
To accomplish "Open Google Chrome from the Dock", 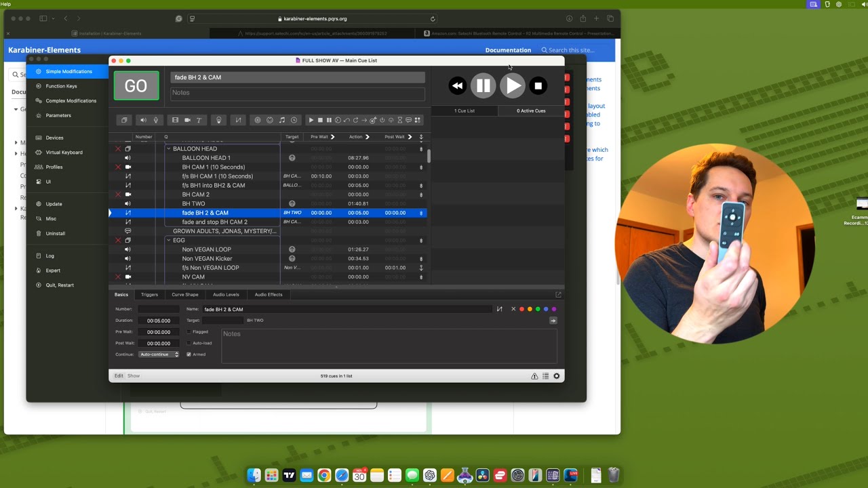I will click(x=324, y=475).
